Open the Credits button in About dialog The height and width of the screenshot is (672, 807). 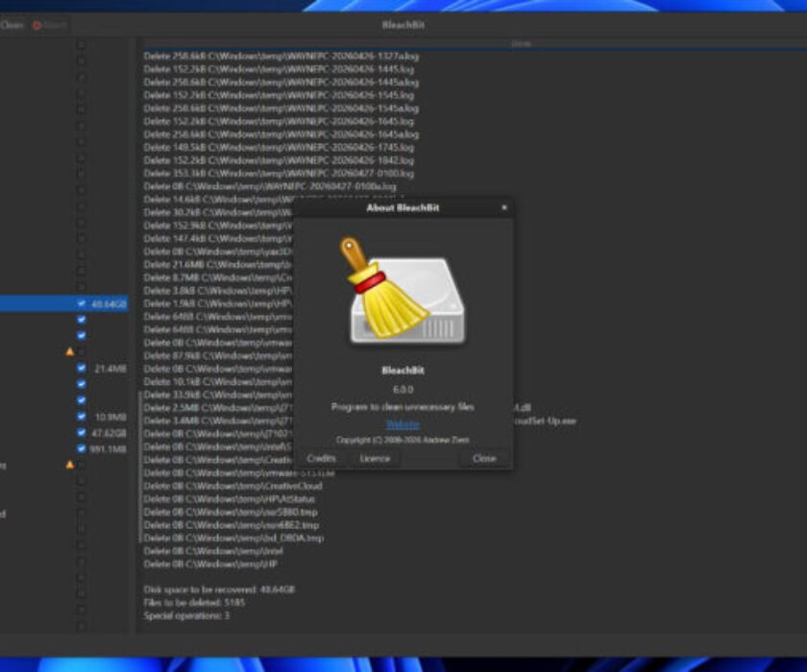321,458
